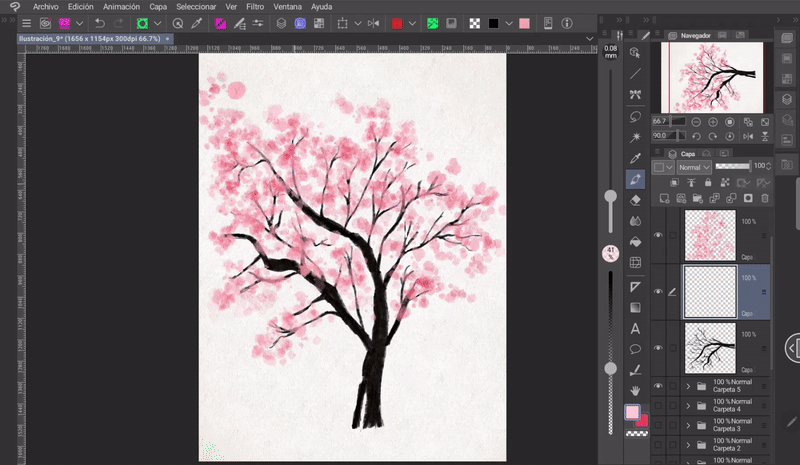Open the Normal blending mode dropdown
800x465 pixels.
click(692, 167)
